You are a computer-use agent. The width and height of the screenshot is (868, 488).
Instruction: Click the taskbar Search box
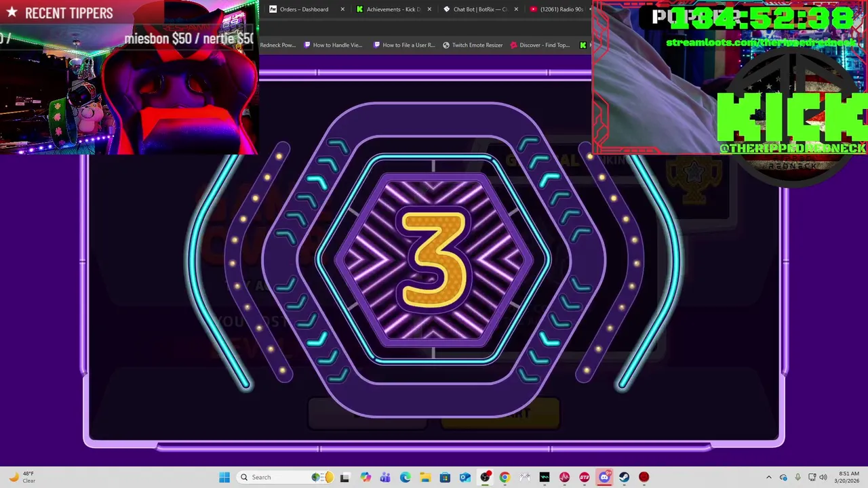click(x=285, y=477)
